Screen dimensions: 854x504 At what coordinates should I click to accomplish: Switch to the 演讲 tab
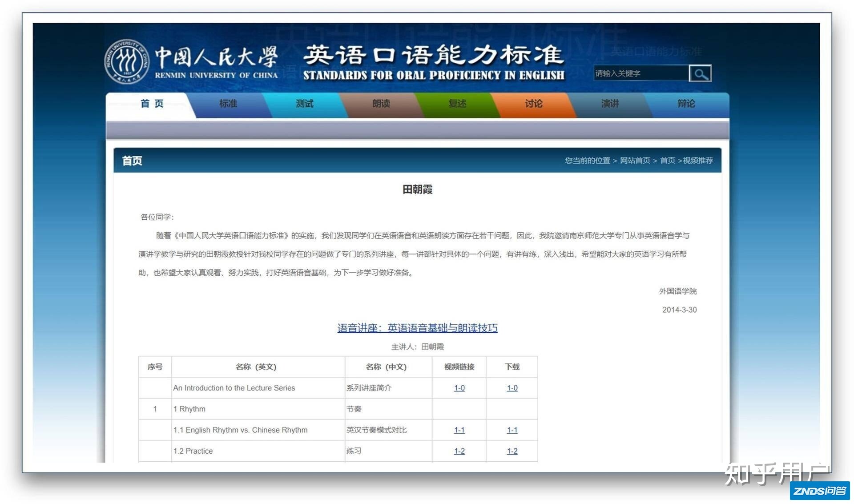(610, 104)
